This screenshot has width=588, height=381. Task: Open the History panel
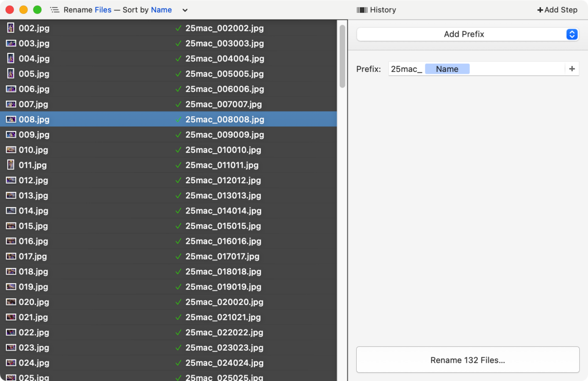click(x=376, y=10)
